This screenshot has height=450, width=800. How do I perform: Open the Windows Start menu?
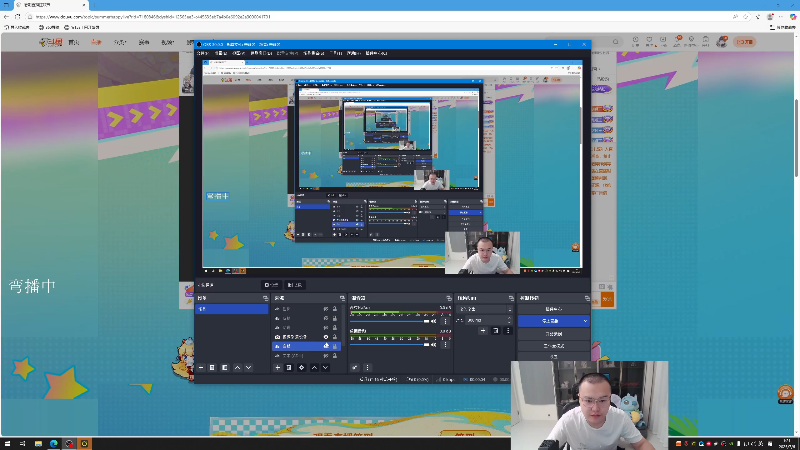[x=7, y=443]
